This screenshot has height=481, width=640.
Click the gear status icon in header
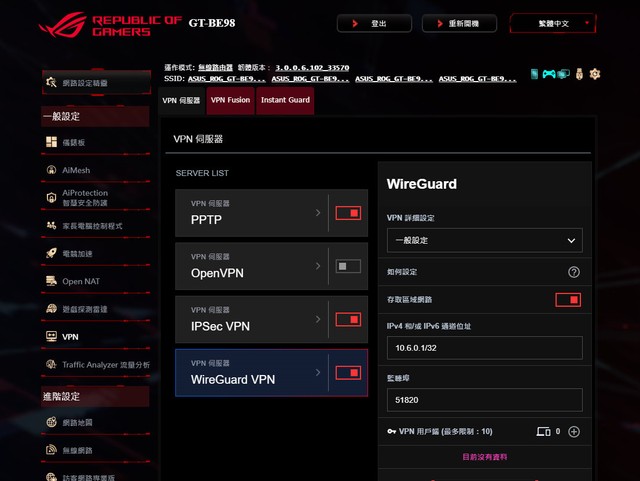coord(595,74)
